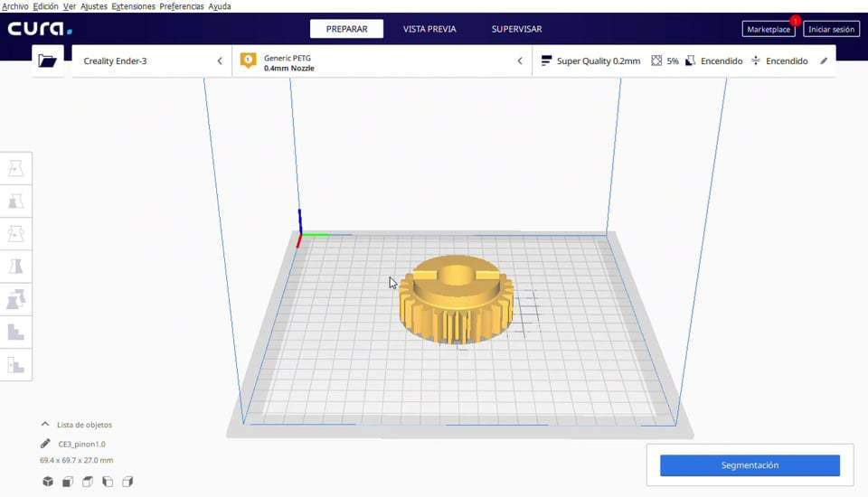Click Marketplace red notification badge

click(795, 21)
